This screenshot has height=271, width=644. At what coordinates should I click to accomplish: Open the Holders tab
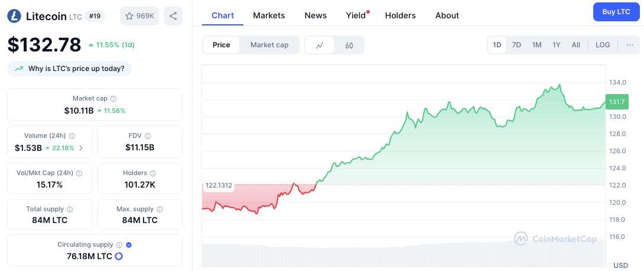[x=400, y=15]
